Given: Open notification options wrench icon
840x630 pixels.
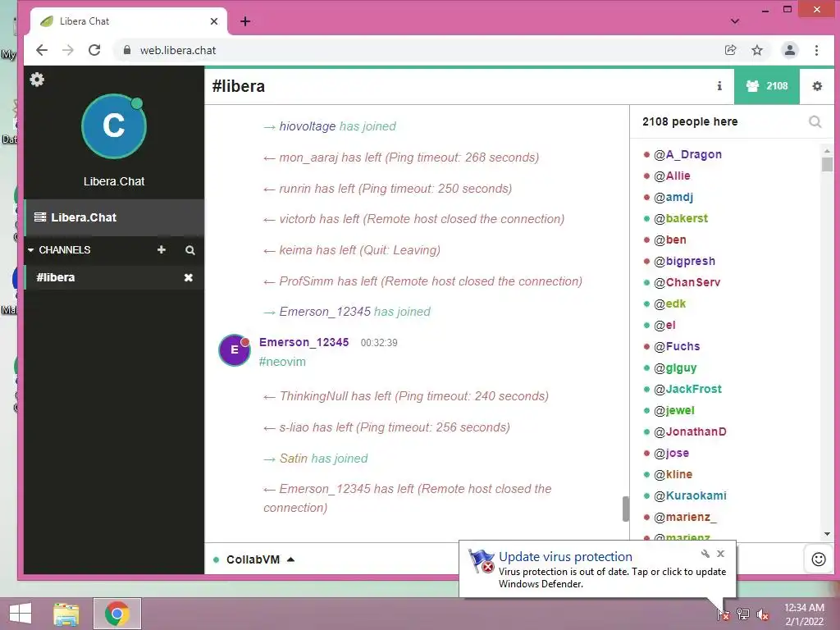Looking at the screenshot, I should 705,554.
